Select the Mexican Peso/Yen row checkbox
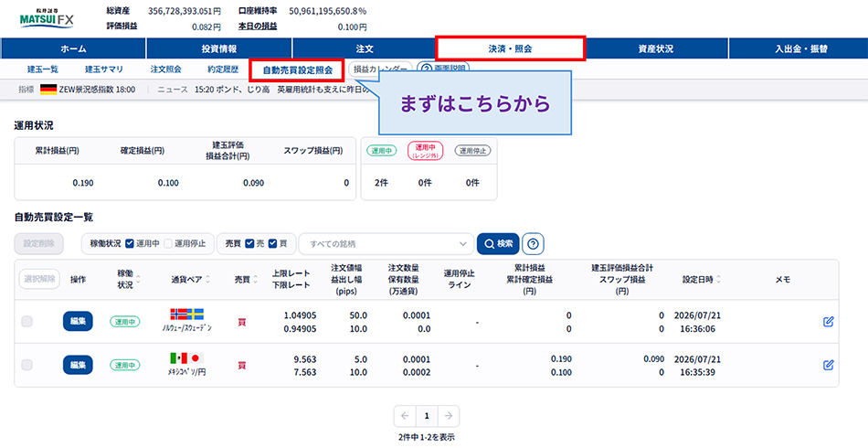This screenshot has height=448, width=868. tap(26, 365)
